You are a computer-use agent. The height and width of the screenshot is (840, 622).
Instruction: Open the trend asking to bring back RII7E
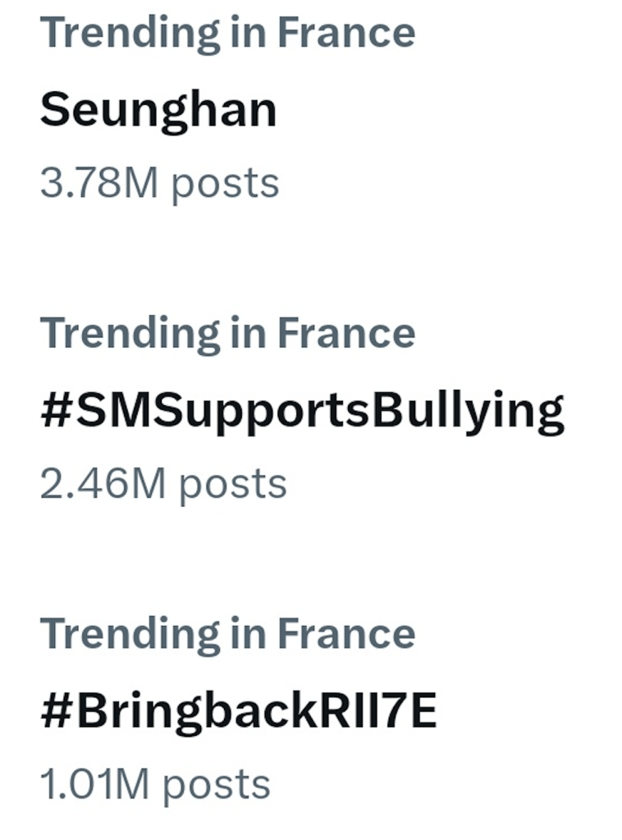pyautogui.click(x=238, y=712)
